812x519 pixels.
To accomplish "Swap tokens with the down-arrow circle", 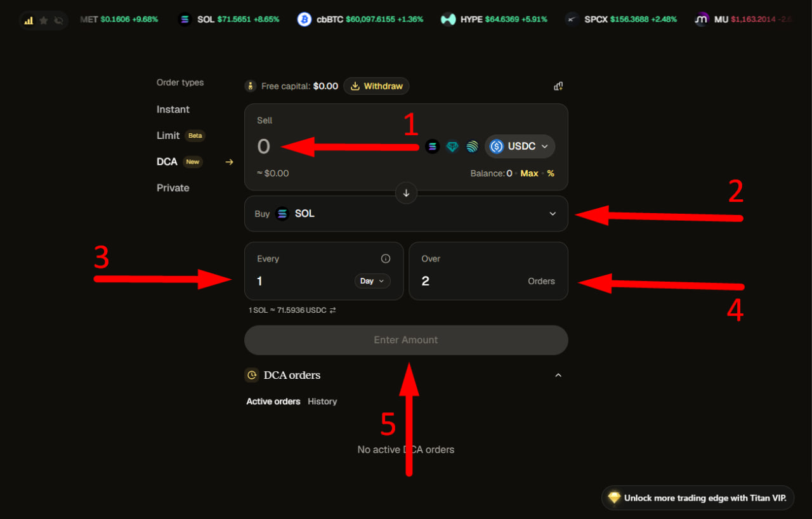I will coord(406,193).
